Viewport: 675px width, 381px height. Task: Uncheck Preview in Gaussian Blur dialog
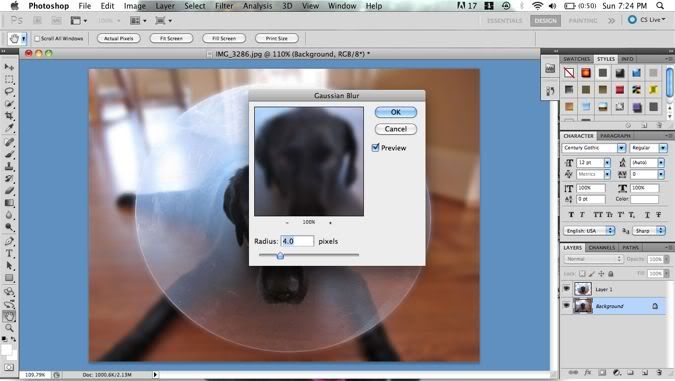[x=375, y=148]
